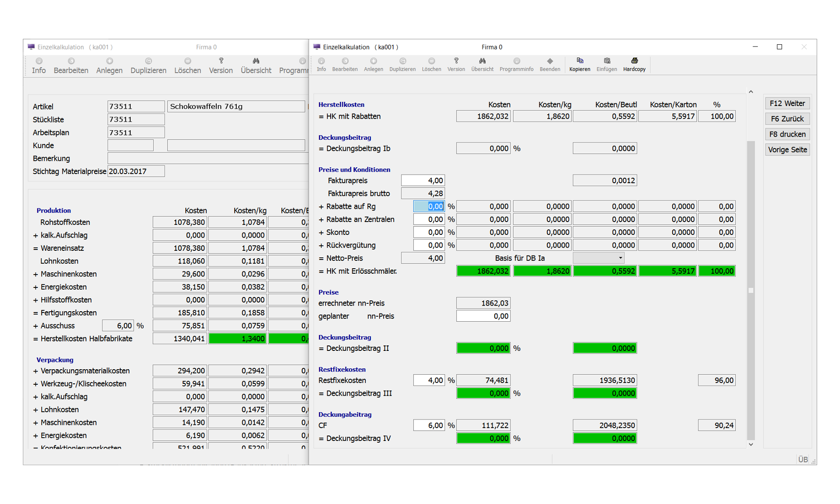Click the scroll-up arrow of the right panel
This screenshot has height=504, width=840.
coord(751,92)
